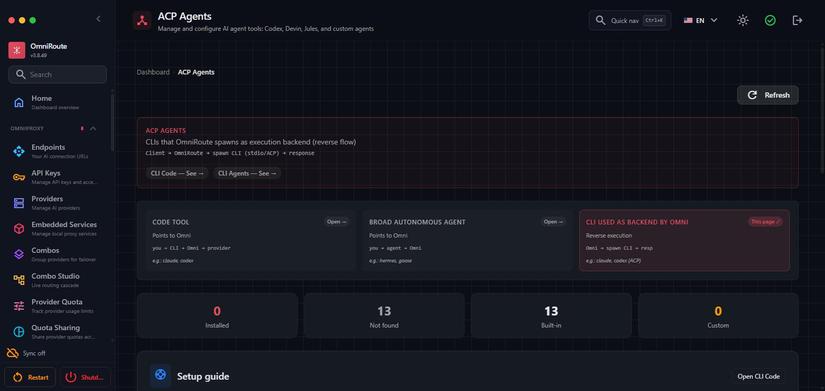This screenshot has height=391, width=825.
Task: Toggle cloud Sync off control
Action: click(25, 353)
